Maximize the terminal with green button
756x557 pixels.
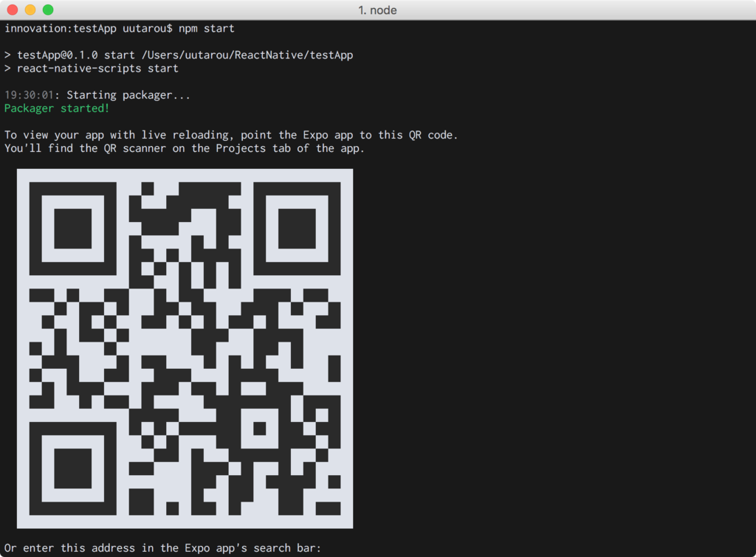pyautogui.click(x=48, y=10)
